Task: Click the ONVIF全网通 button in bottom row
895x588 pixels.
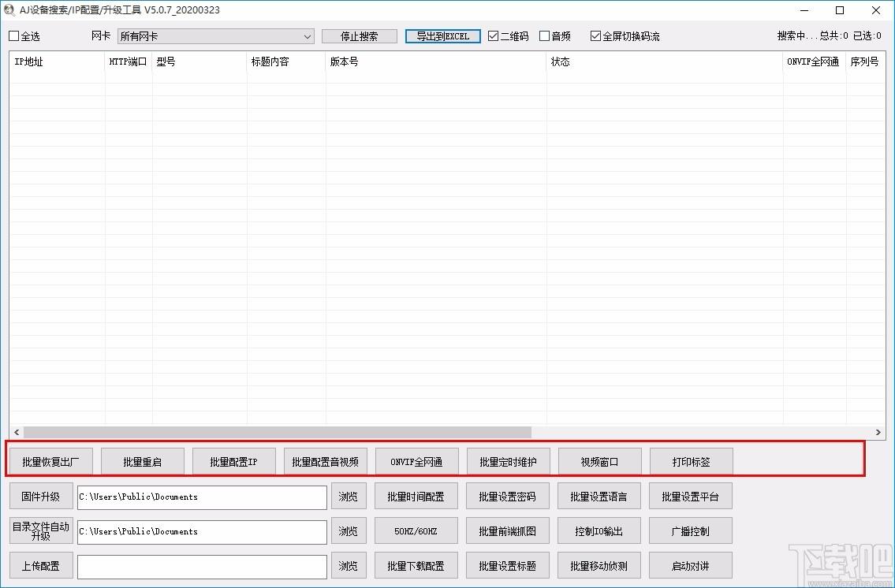Action: (x=416, y=461)
